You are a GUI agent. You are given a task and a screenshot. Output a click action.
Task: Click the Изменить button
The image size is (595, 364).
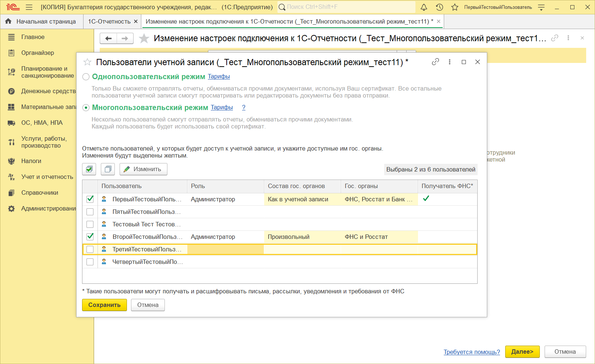(x=144, y=169)
